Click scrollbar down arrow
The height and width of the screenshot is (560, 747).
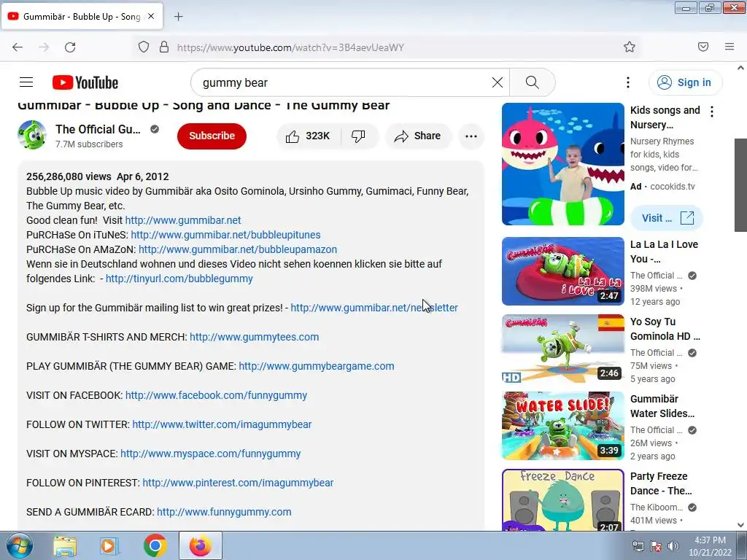741,525
